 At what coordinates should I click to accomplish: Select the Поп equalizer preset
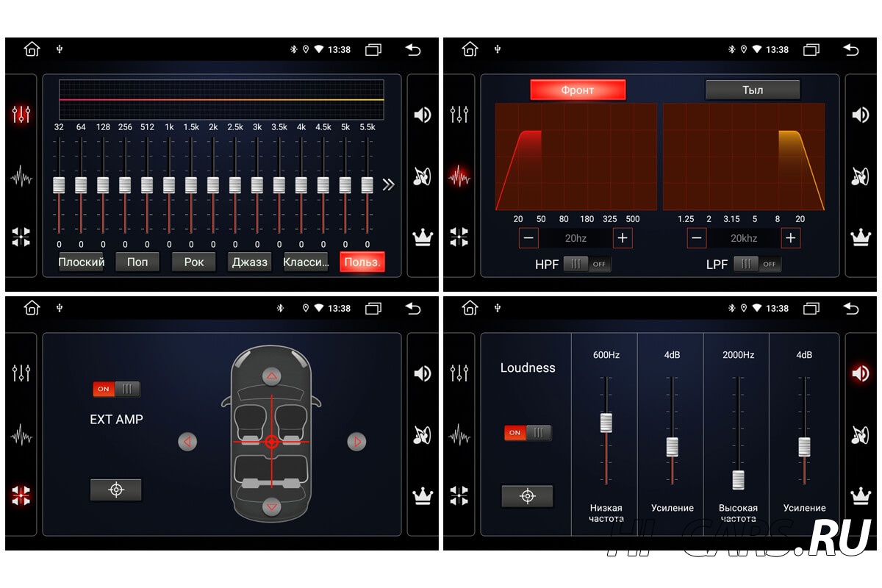point(137,262)
